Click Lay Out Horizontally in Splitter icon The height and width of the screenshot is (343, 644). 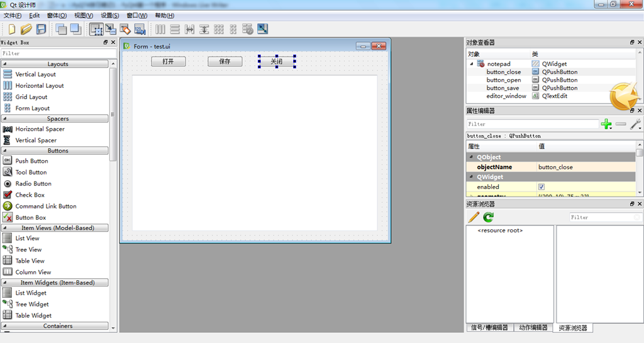189,29
